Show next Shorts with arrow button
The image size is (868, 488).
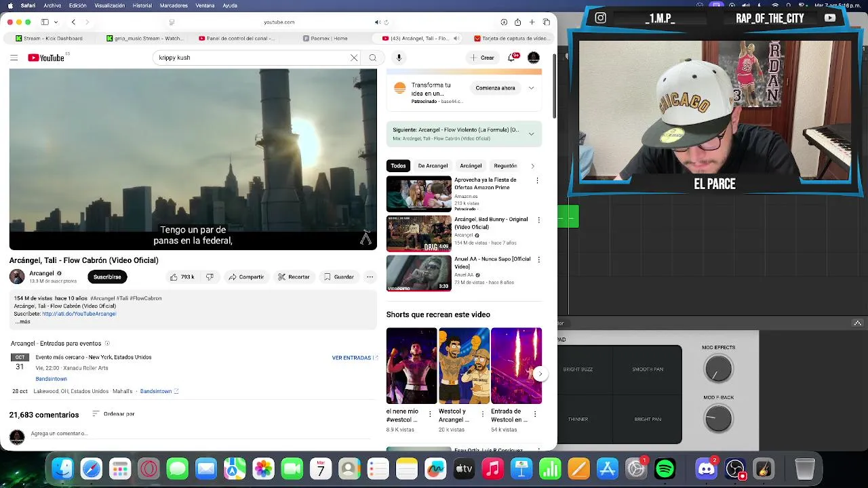540,373
